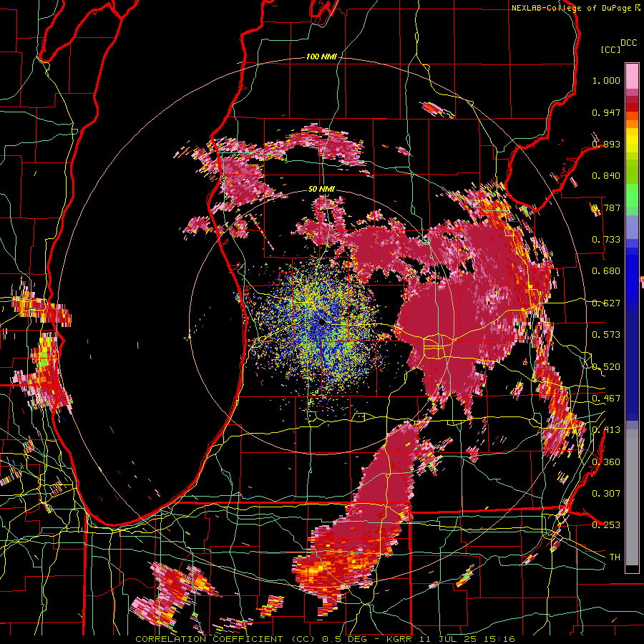This screenshot has height=644, width=644.
Task: Click the 1.000 scale value
Action: click(606, 80)
